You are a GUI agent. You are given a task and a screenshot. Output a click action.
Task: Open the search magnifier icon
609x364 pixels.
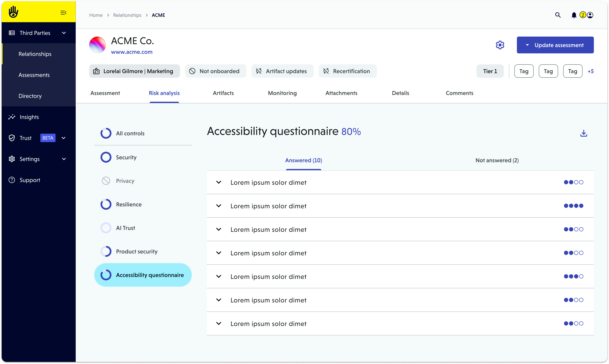558,15
